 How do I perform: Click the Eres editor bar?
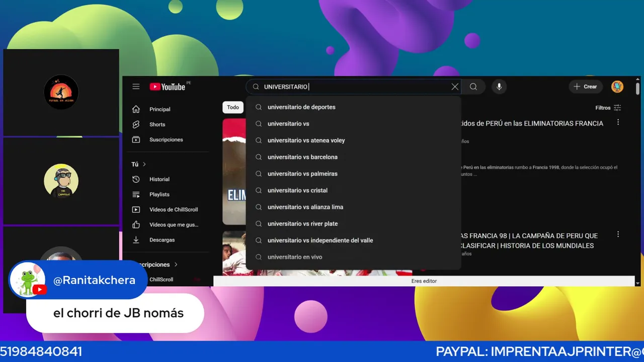click(424, 281)
